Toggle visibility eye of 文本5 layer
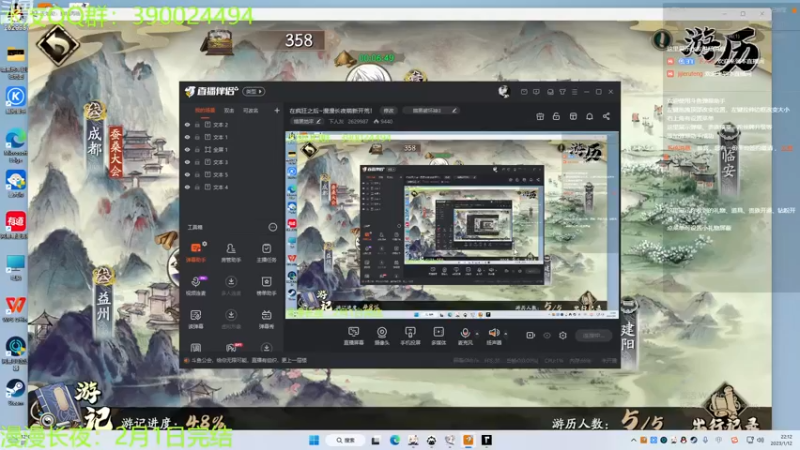Image resolution: width=800 pixels, height=450 pixels. click(187, 174)
